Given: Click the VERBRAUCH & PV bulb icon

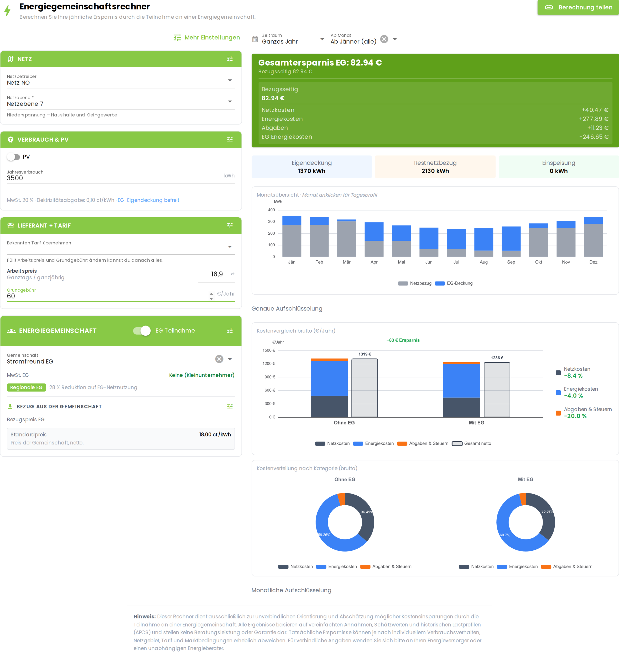Looking at the screenshot, I should pyautogui.click(x=11, y=140).
